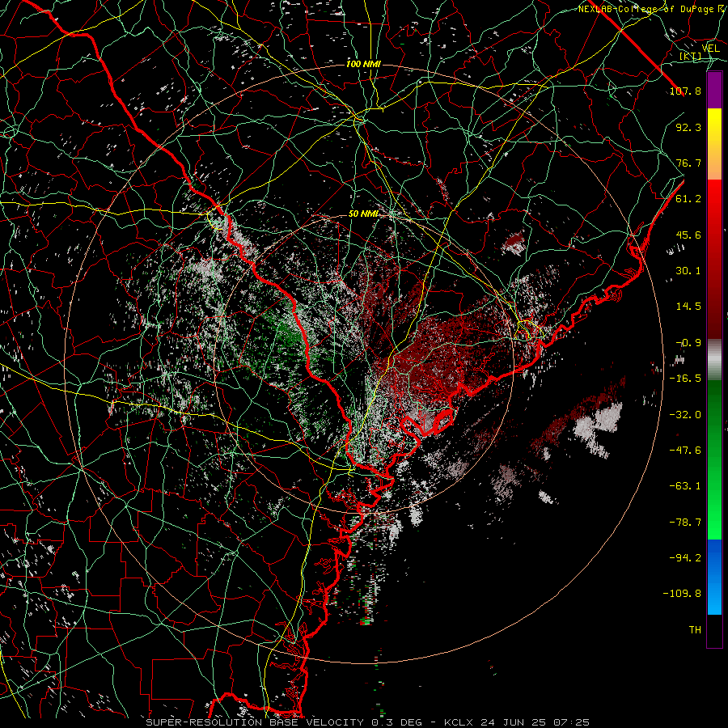This screenshot has width=728, height=728.
Task: Click the -16.5 legend value
Action: [685, 379]
